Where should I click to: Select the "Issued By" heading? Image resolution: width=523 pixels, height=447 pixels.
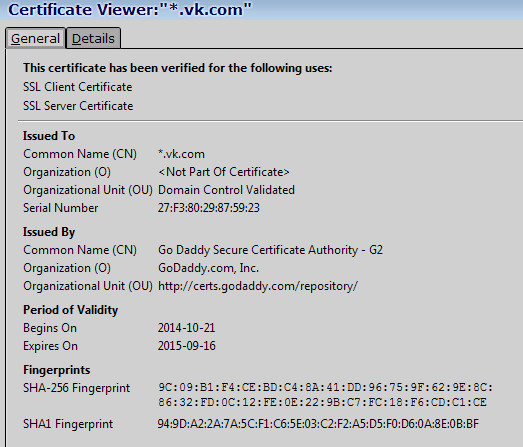click(49, 232)
